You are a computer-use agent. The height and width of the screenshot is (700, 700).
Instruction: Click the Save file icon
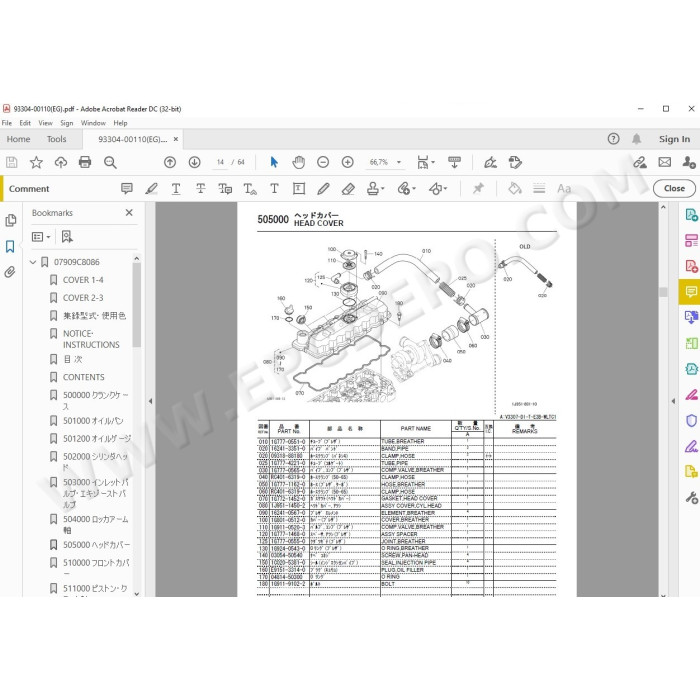pyautogui.click(x=12, y=162)
